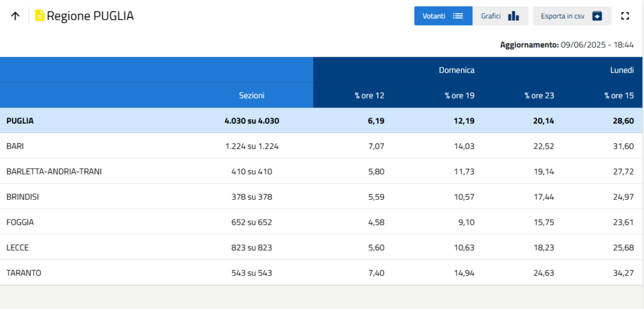Select the LECCE province row
This screenshot has height=309, width=644.
click(x=18, y=247)
